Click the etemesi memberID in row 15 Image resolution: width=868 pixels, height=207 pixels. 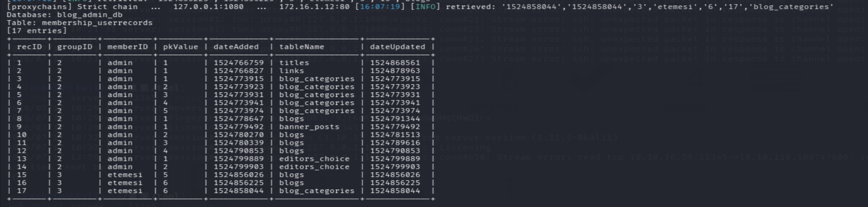[125, 175]
